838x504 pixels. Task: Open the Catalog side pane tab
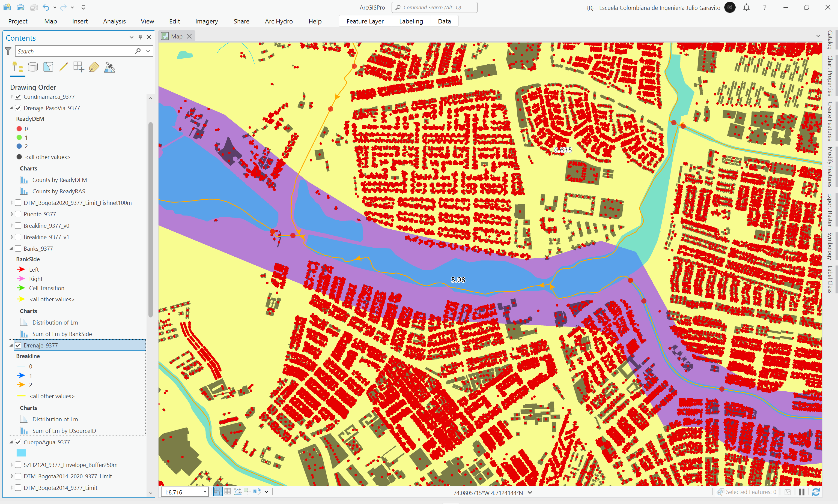click(830, 40)
